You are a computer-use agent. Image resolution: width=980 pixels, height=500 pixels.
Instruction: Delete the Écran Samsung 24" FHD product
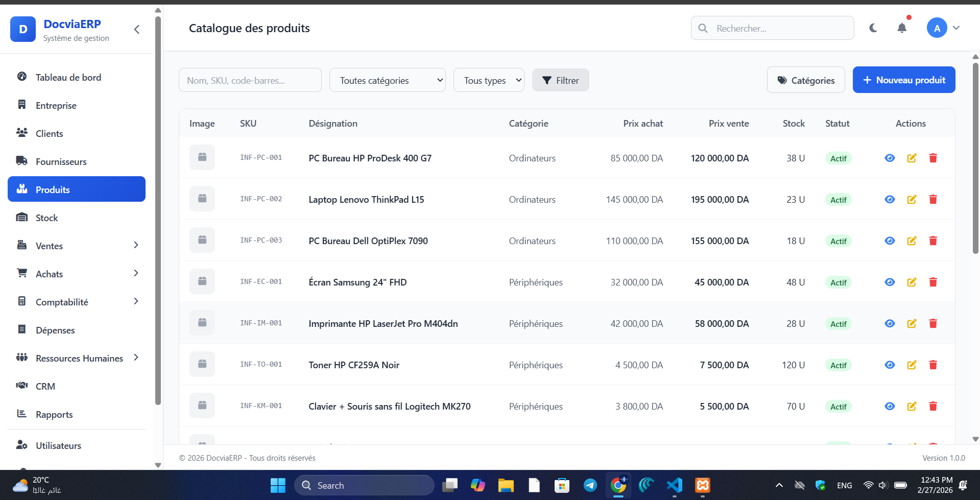coord(933,282)
